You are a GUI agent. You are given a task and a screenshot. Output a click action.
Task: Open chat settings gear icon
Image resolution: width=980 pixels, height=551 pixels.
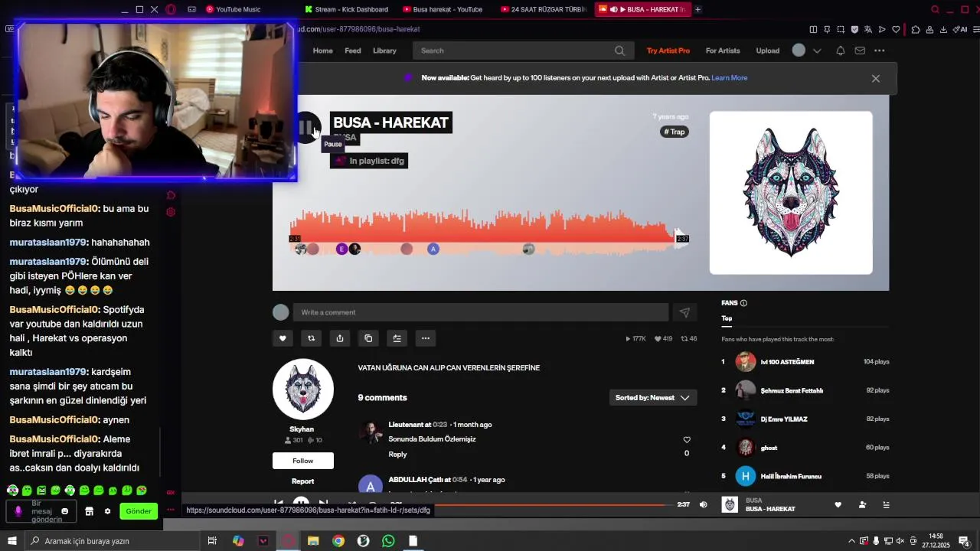click(x=107, y=511)
